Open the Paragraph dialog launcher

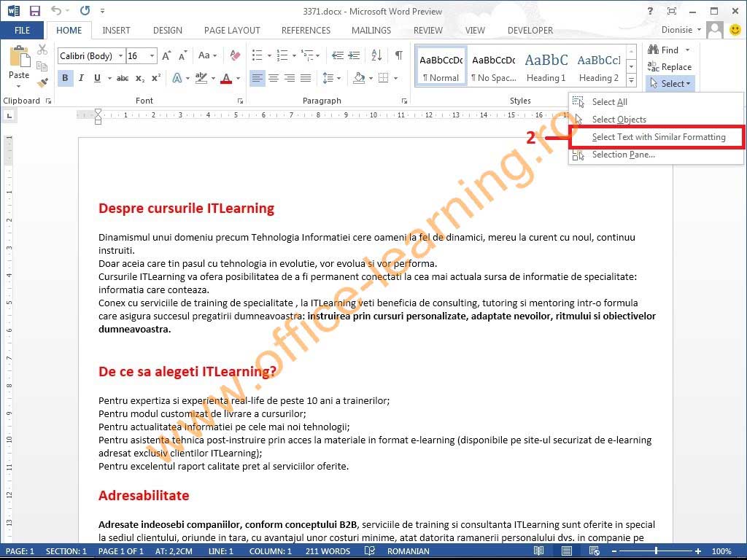(x=404, y=101)
